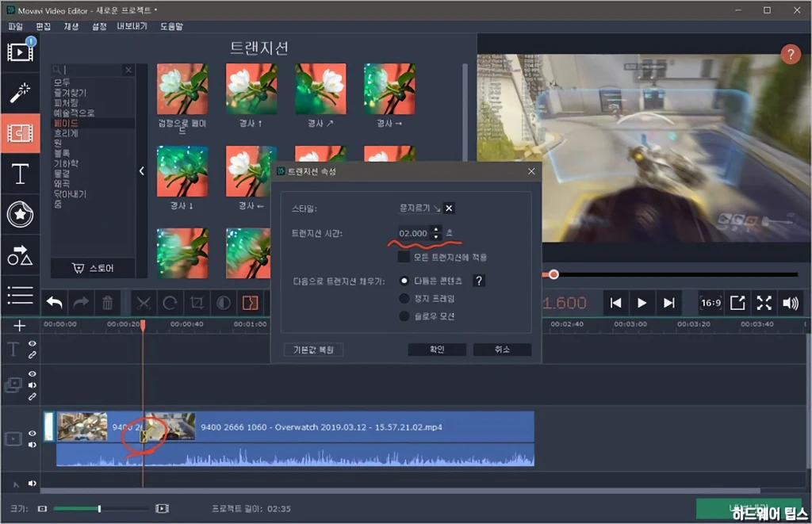The width and height of the screenshot is (812, 524).
Task: Click the delete trash icon
Action: (108, 302)
